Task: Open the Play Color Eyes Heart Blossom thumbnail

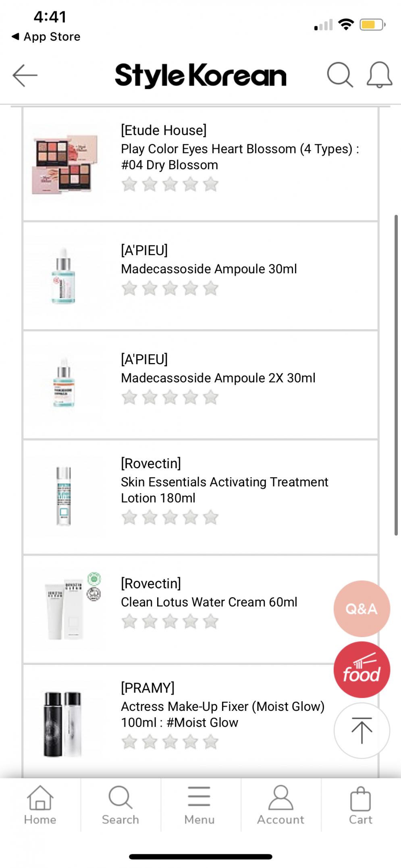Action: tap(64, 164)
